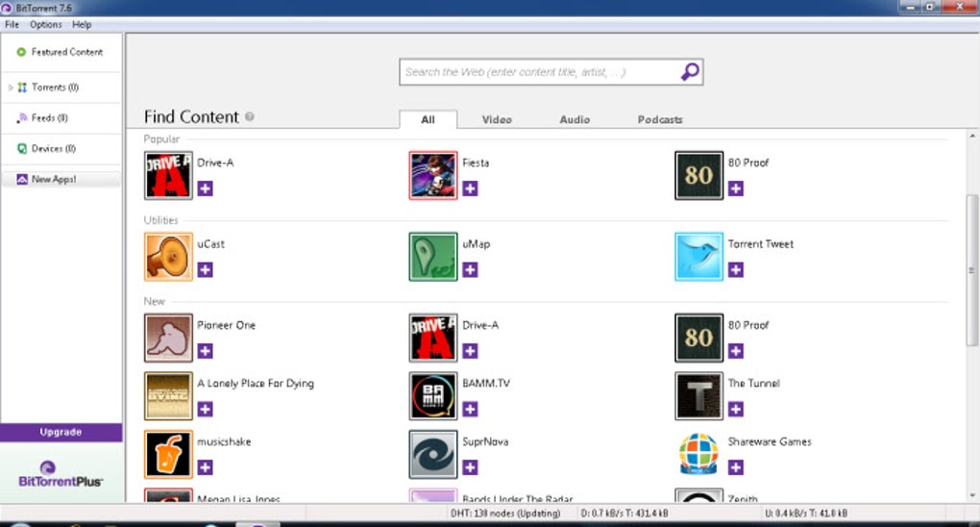Screen dimensions: 980x527
Task: Open the Options menu
Action: pyautogui.click(x=45, y=24)
